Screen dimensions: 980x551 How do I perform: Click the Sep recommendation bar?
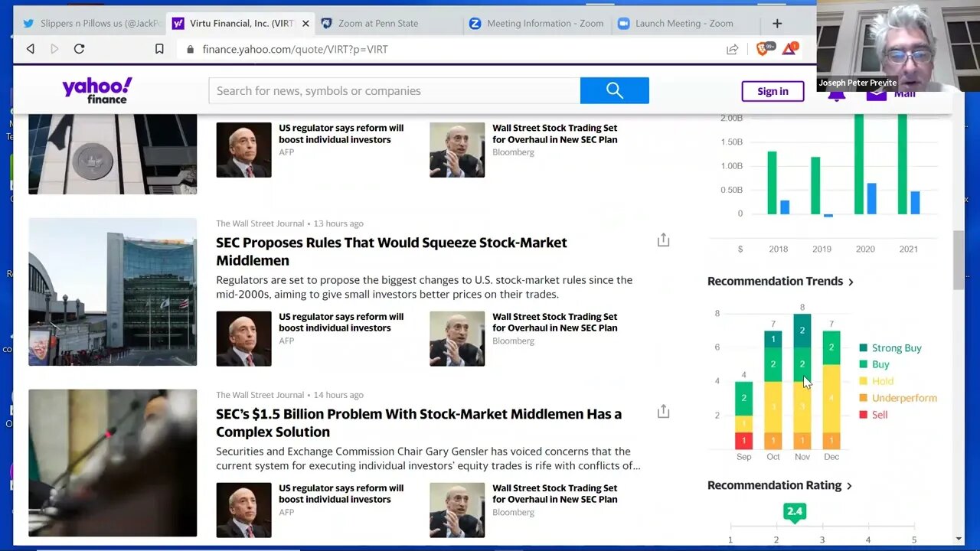[744, 416]
